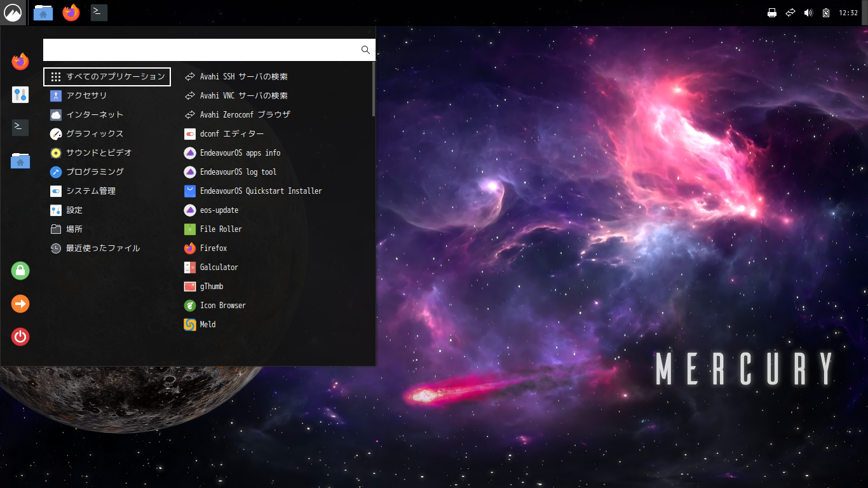Click the green lock screen button

[x=20, y=271]
